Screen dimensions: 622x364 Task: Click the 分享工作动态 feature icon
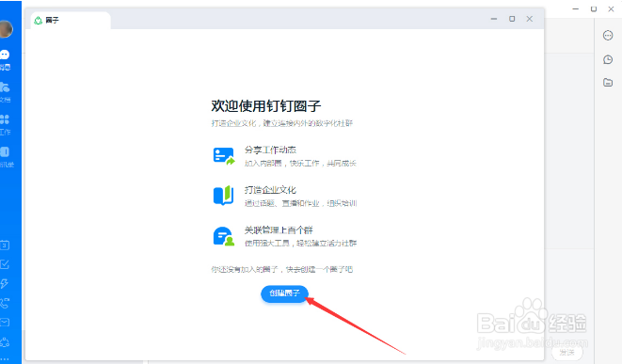click(224, 156)
